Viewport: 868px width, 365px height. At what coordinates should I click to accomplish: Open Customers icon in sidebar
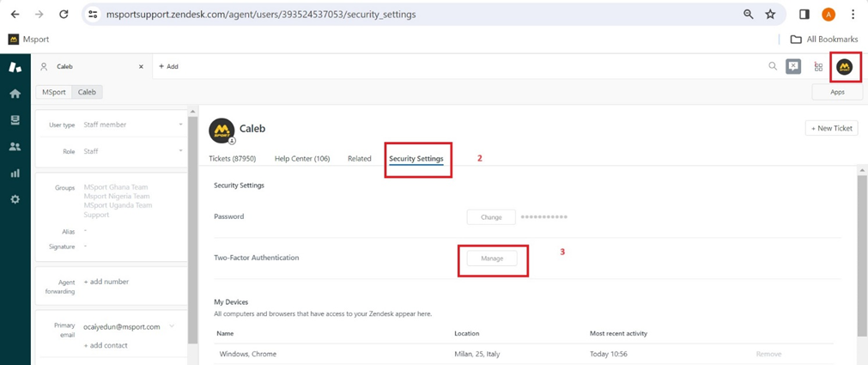(15, 147)
